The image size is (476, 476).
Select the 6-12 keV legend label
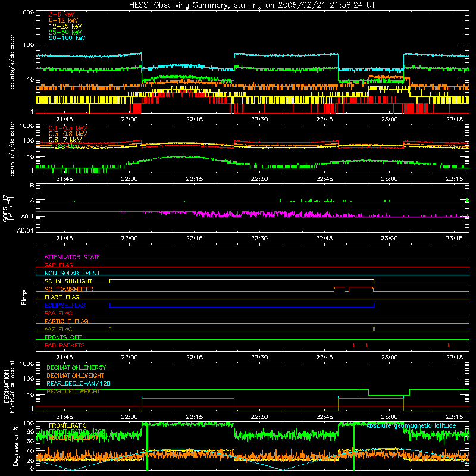tap(64, 20)
